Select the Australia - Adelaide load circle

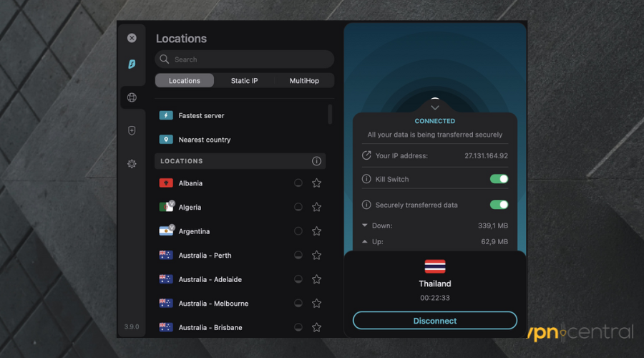pyautogui.click(x=298, y=279)
